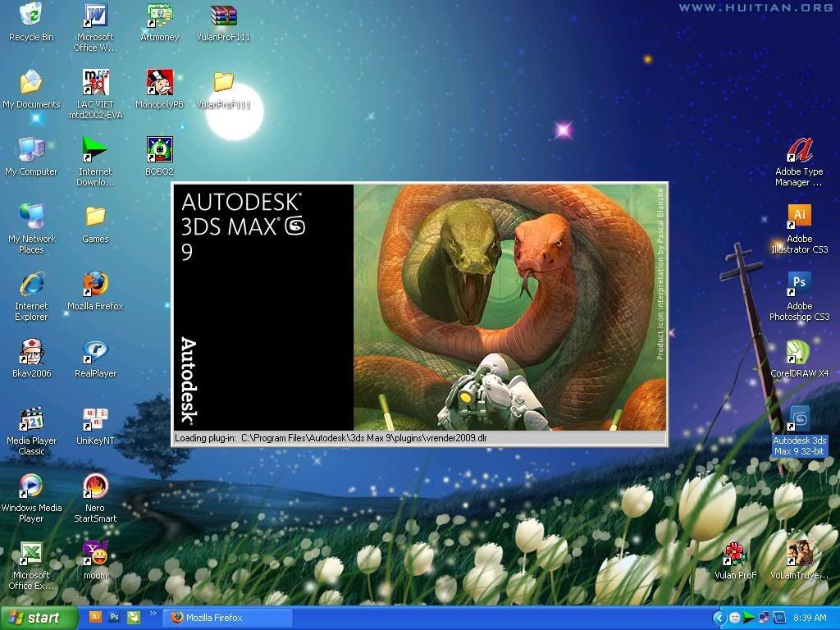Select the Internet Download Manager desktop shortcut

click(95, 162)
